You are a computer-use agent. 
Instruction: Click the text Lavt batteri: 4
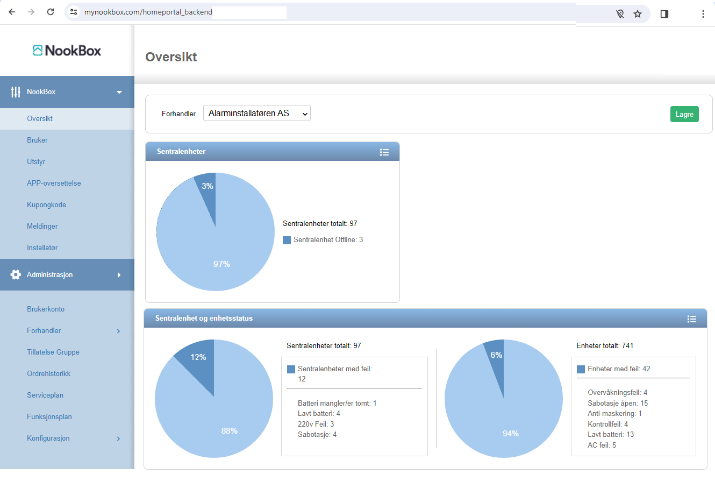(319, 414)
